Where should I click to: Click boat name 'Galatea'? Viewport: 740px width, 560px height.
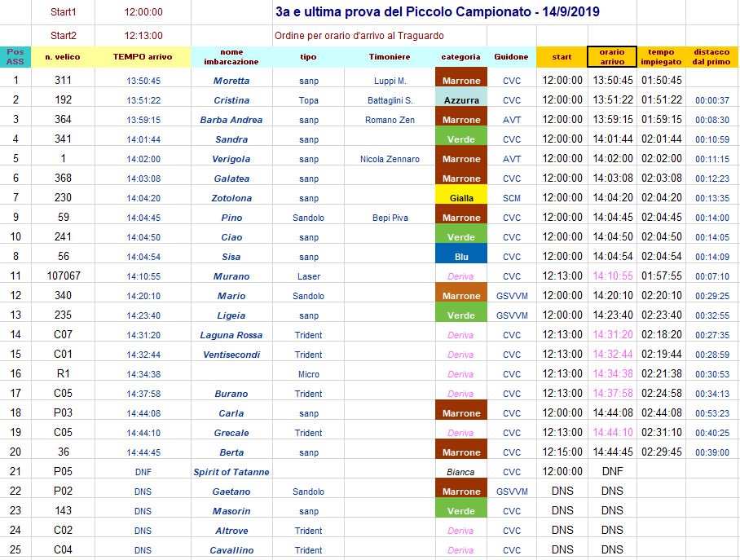click(231, 179)
